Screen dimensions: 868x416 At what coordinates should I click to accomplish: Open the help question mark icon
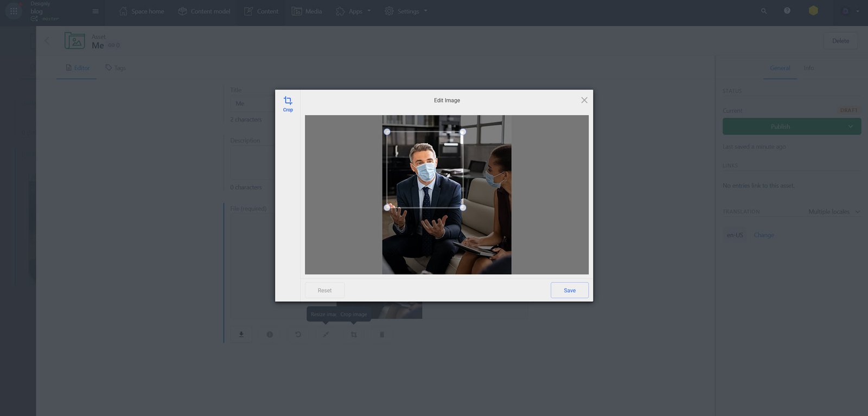pos(787,11)
